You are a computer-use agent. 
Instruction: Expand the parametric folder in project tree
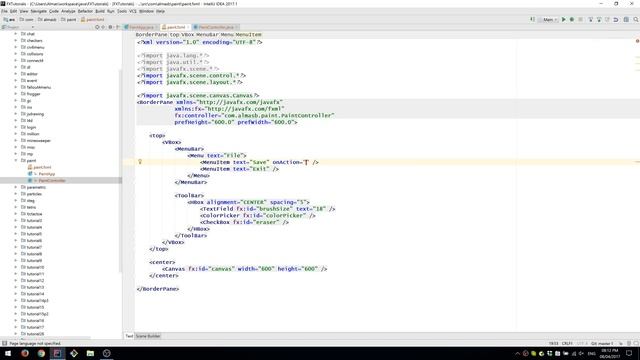point(16,187)
